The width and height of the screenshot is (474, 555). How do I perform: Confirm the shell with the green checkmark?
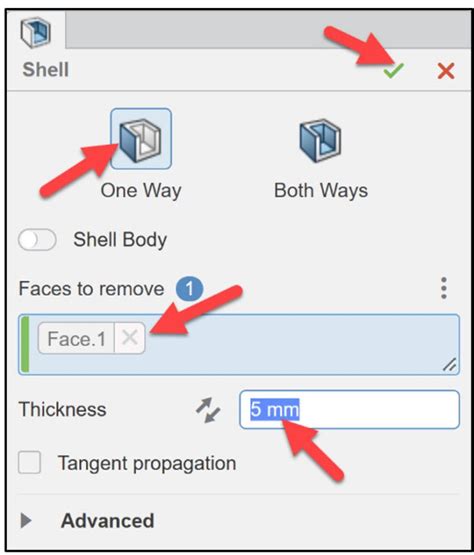pos(393,71)
